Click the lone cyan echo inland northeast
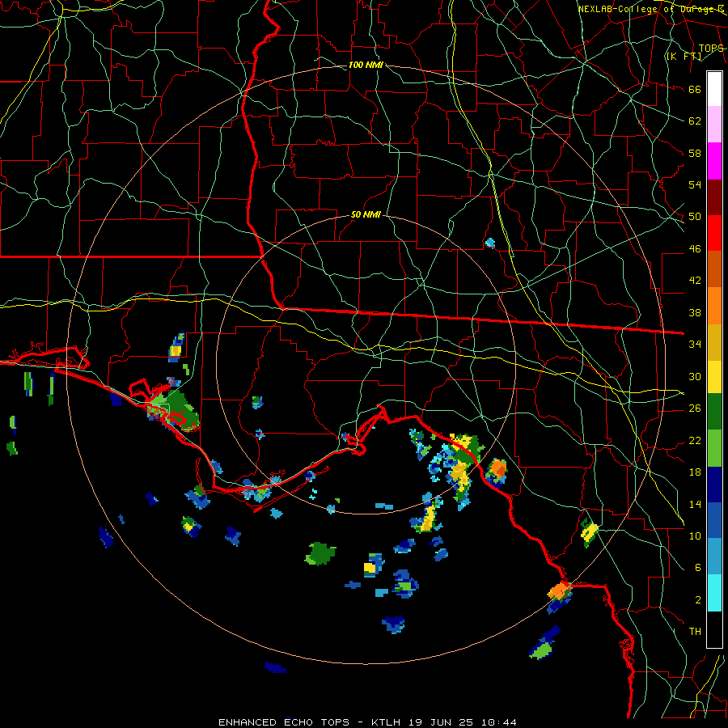Image resolution: width=728 pixels, height=728 pixels. click(490, 243)
